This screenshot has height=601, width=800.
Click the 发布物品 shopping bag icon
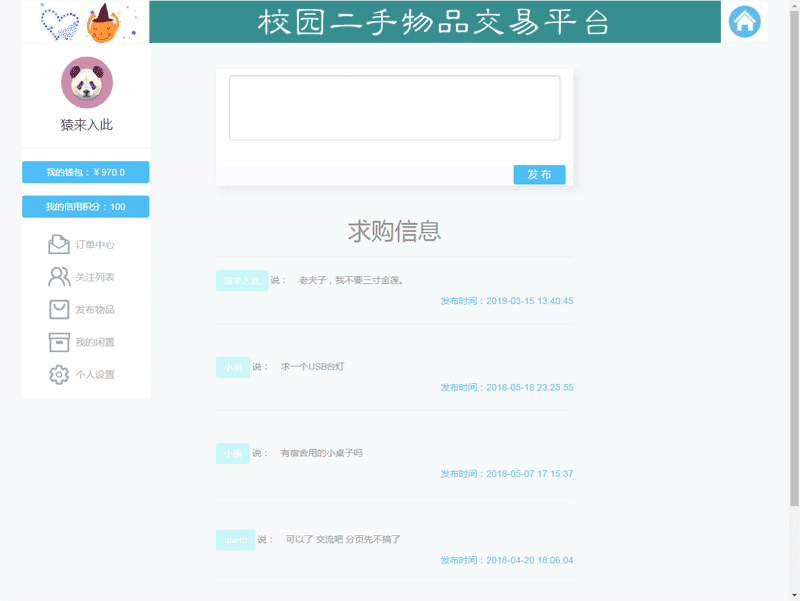pos(59,310)
